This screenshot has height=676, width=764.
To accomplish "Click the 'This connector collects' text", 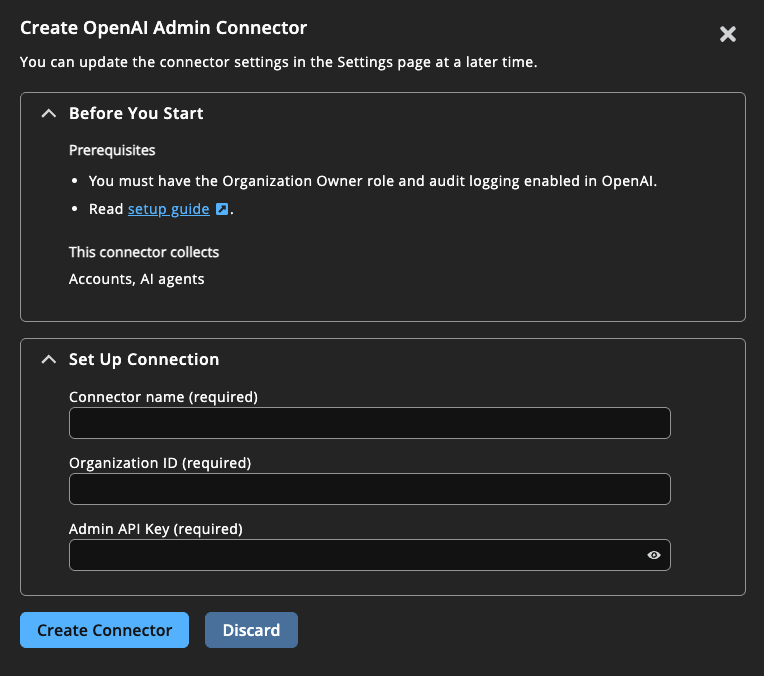I will 144,252.
